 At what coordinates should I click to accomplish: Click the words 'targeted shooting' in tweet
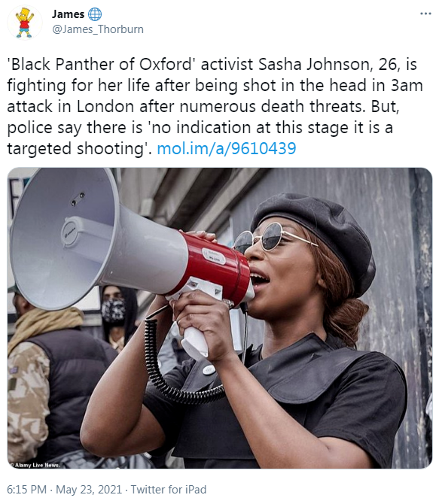tap(78, 148)
